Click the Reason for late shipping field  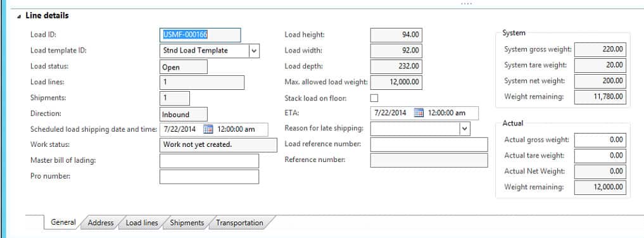[415, 128]
